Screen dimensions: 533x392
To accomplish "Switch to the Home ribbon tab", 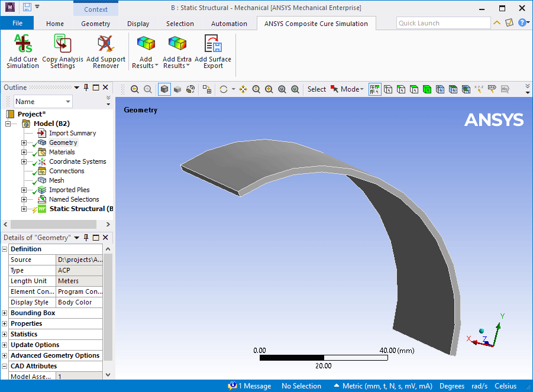I will click(54, 24).
